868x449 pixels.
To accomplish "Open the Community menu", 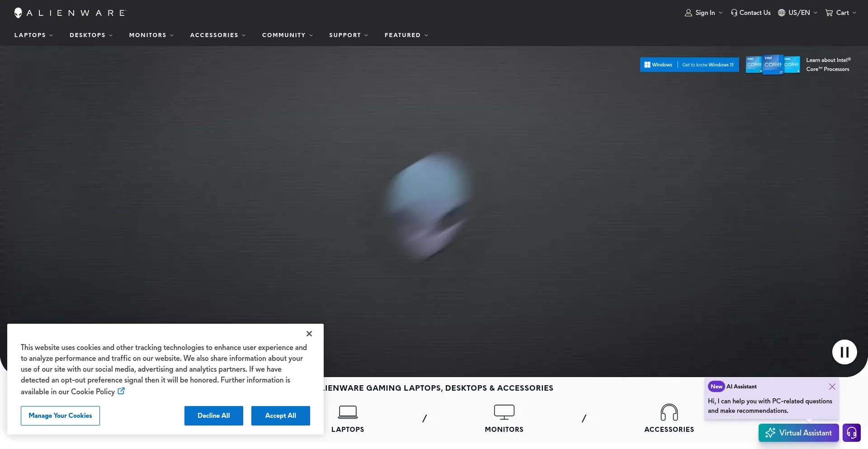I will coord(287,35).
